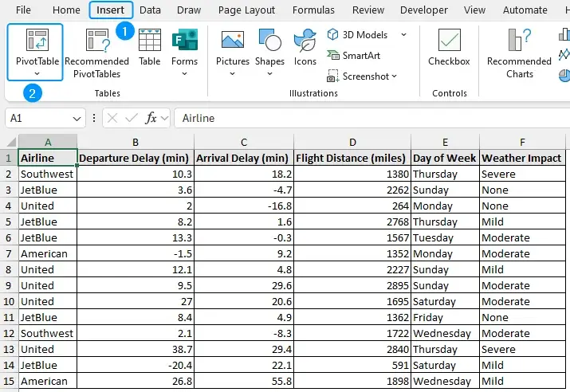The height and width of the screenshot is (392, 570).
Task: Expand the Shapes dropdown arrow
Action: tap(269, 74)
